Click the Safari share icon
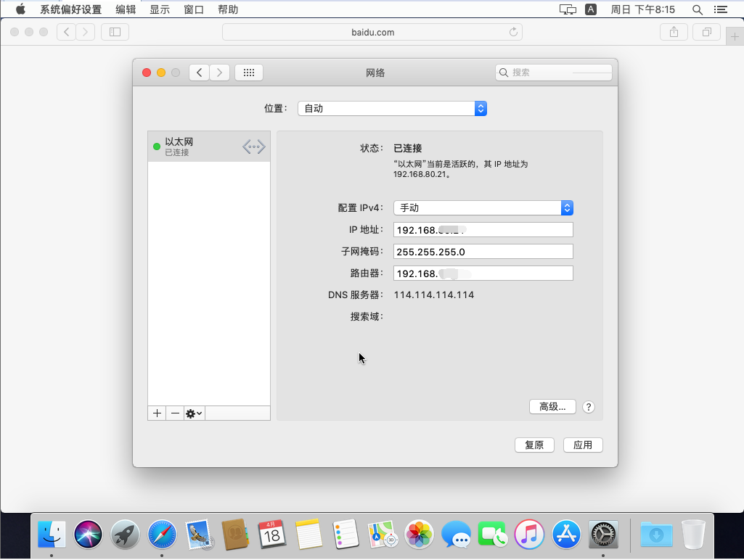The height and width of the screenshot is (560, 744). point(674,32)
